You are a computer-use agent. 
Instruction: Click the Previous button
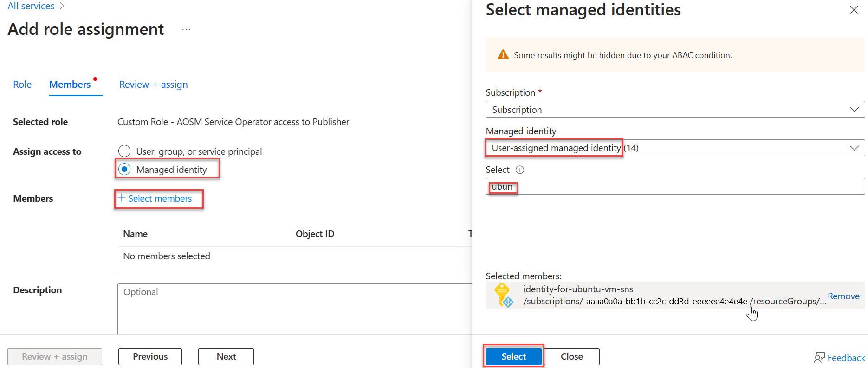[x=150, y=356]
